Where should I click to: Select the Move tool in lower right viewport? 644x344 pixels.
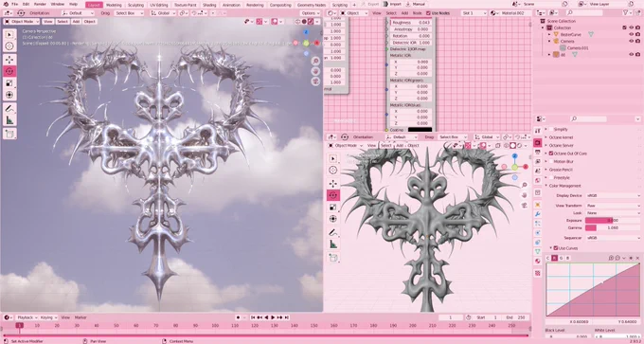(x=333, y=183)
